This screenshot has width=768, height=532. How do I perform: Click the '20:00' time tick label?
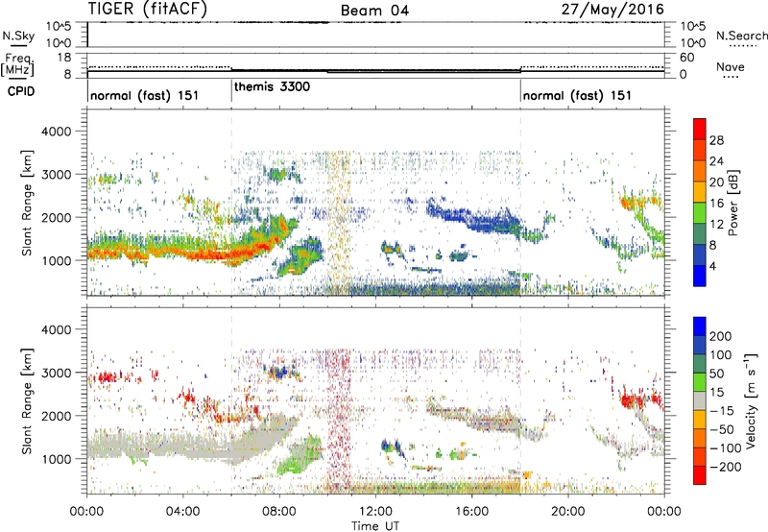tap(567, 512)
